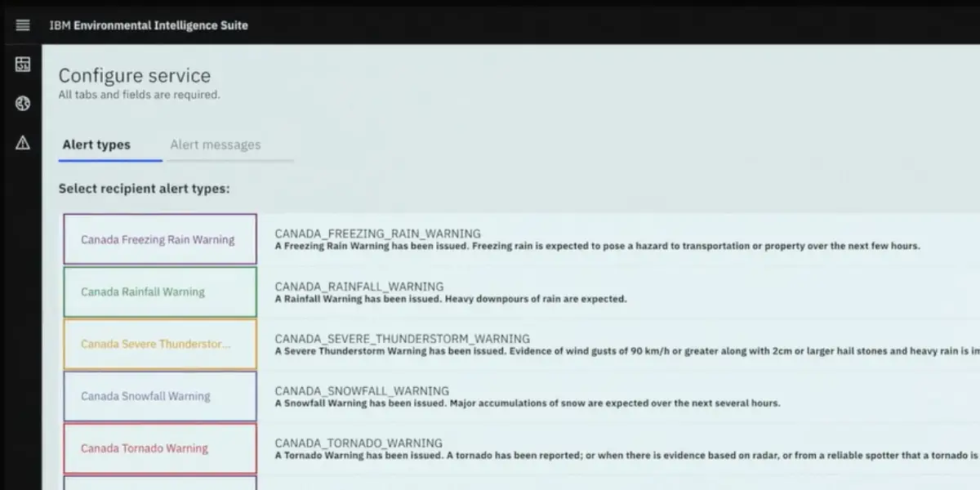
Task: Select the Canada Rainfall Warning alert type
Action: [x=160, y=292]
